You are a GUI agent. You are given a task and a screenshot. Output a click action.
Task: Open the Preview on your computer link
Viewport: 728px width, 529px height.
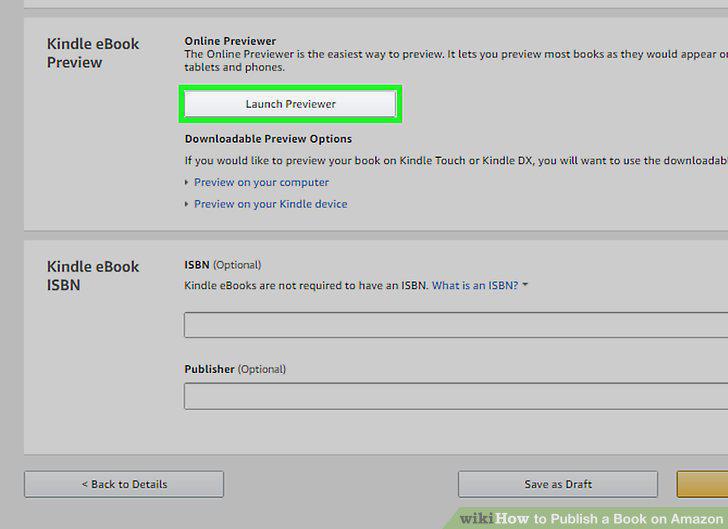261,183
